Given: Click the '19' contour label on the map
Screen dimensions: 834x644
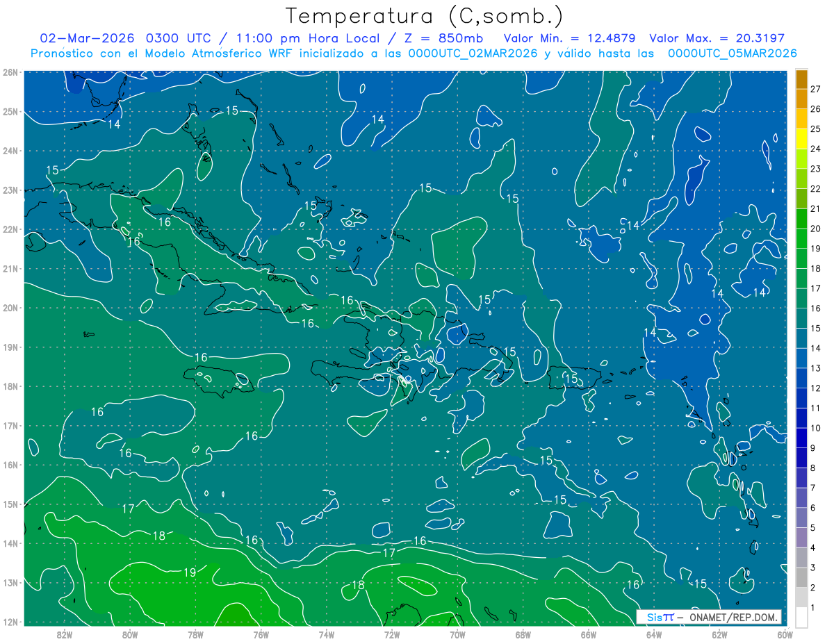Looking at the screenshot, I should pyautogui.click(x=190, y=572).
